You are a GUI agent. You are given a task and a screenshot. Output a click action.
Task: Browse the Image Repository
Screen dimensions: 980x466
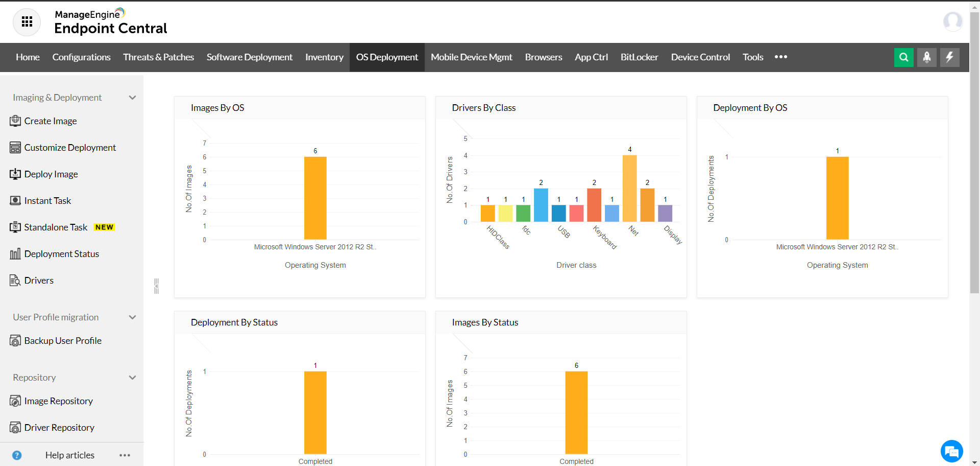coord(59,401)
